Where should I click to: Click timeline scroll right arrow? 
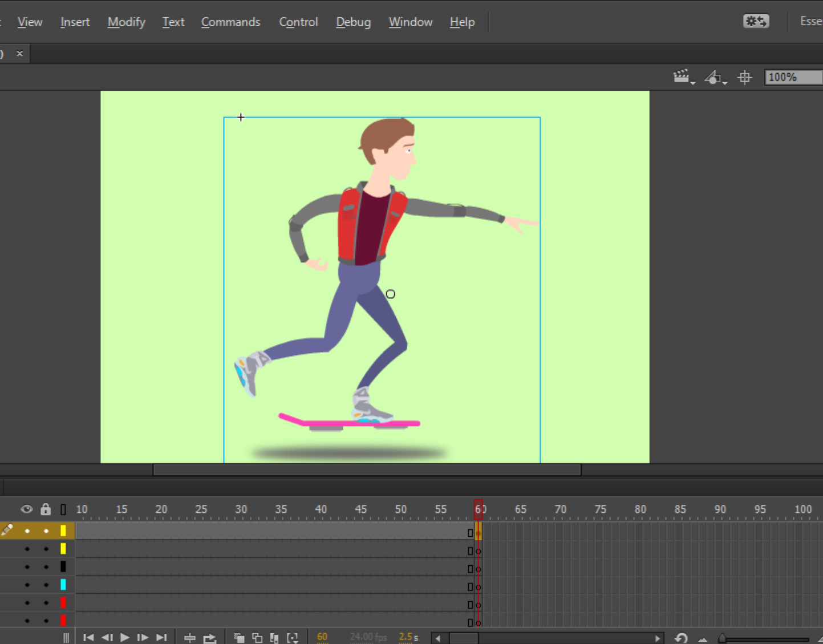(x=658, y=638)
